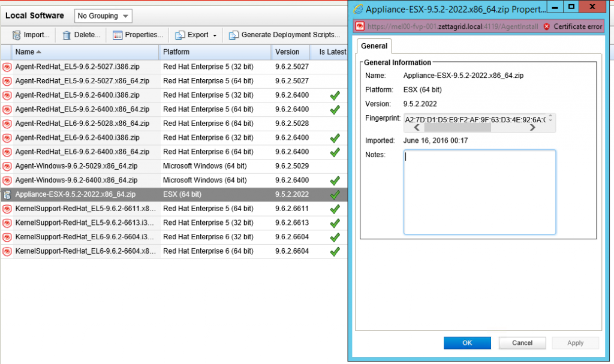Click icon of Agent-Windows-9.6.2-5029.x86_64.zip row
Screen dimensions: 614x364
[x=7, y=166]
